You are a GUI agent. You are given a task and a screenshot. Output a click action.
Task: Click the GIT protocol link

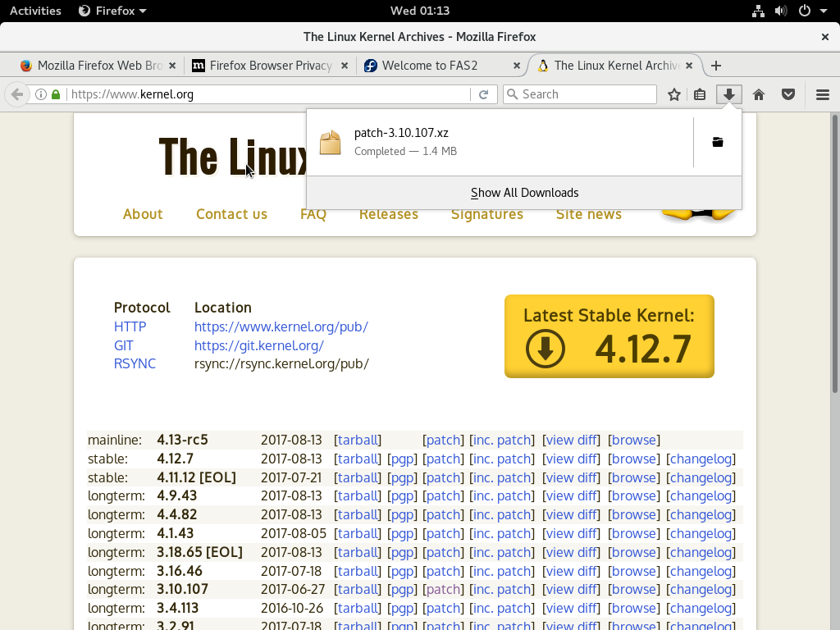tap(124, 345)
